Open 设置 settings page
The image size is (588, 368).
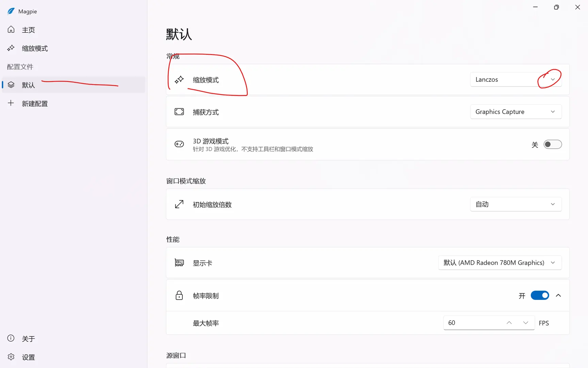click(73, 357)
